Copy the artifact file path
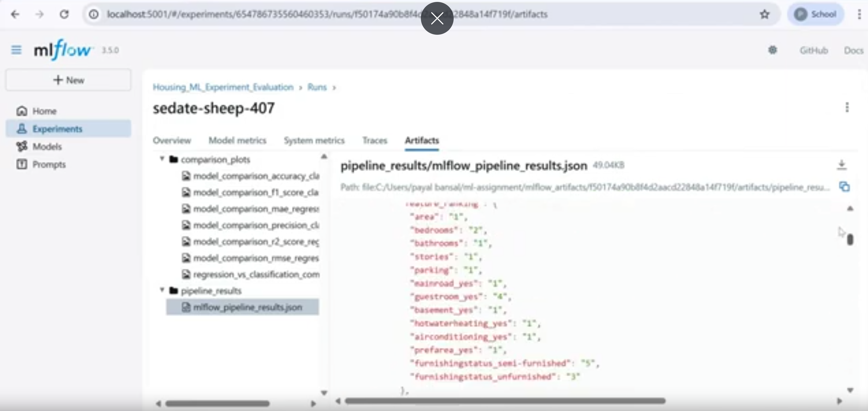 [x=844, y=186]
